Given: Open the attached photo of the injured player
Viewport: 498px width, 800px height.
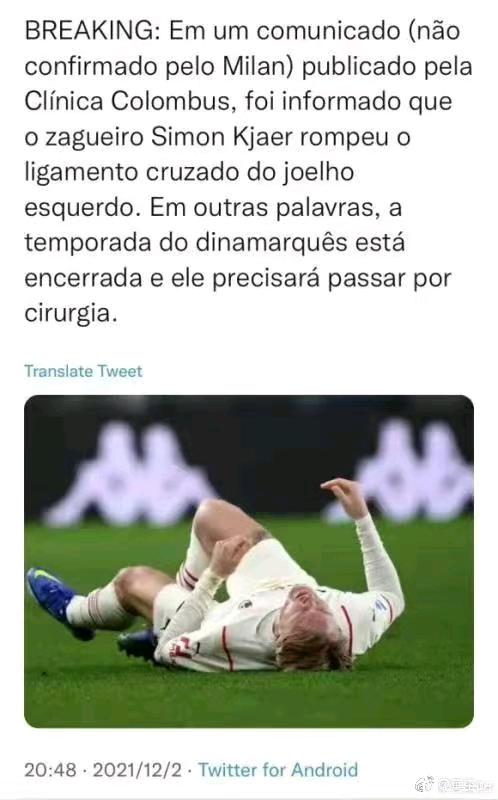Looking at the screenshot, I should [x=249, y=561].
